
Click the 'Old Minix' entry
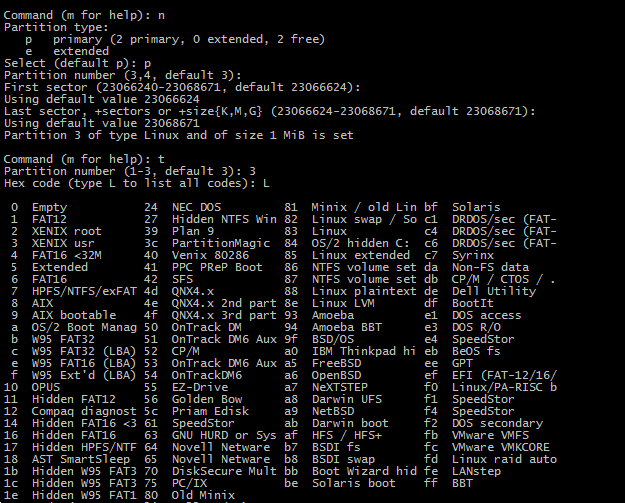pyautogui.click(x=203, y=495)
